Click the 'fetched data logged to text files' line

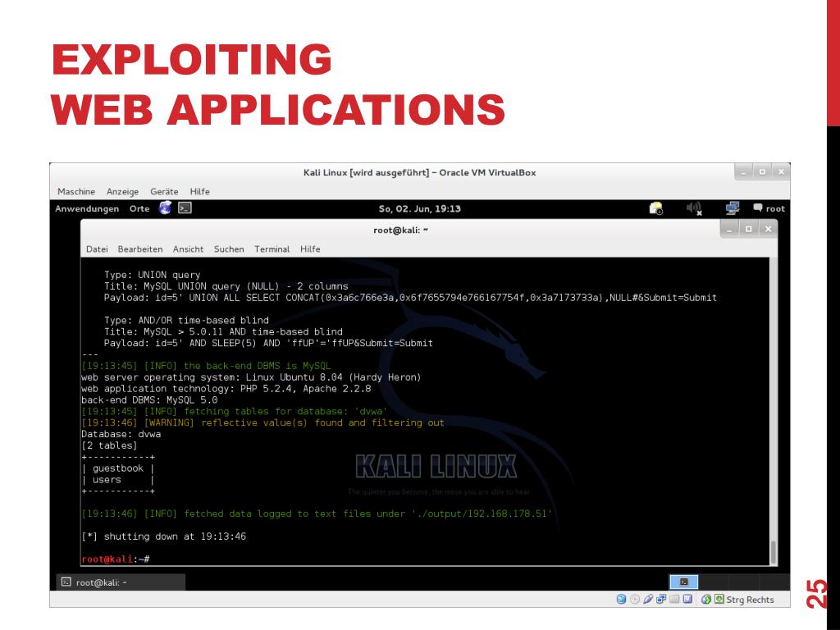316,514
